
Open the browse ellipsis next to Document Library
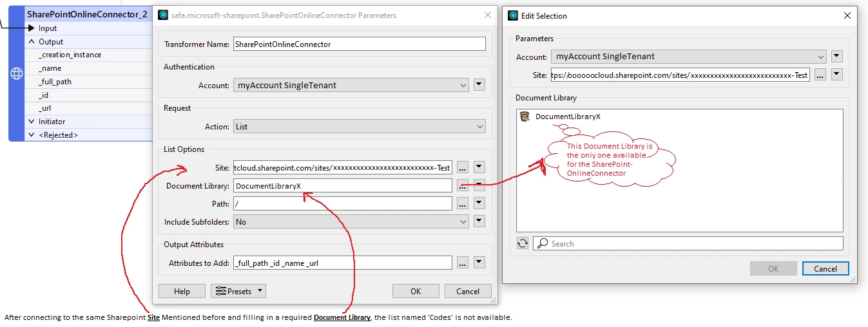[x=463, y=185]
